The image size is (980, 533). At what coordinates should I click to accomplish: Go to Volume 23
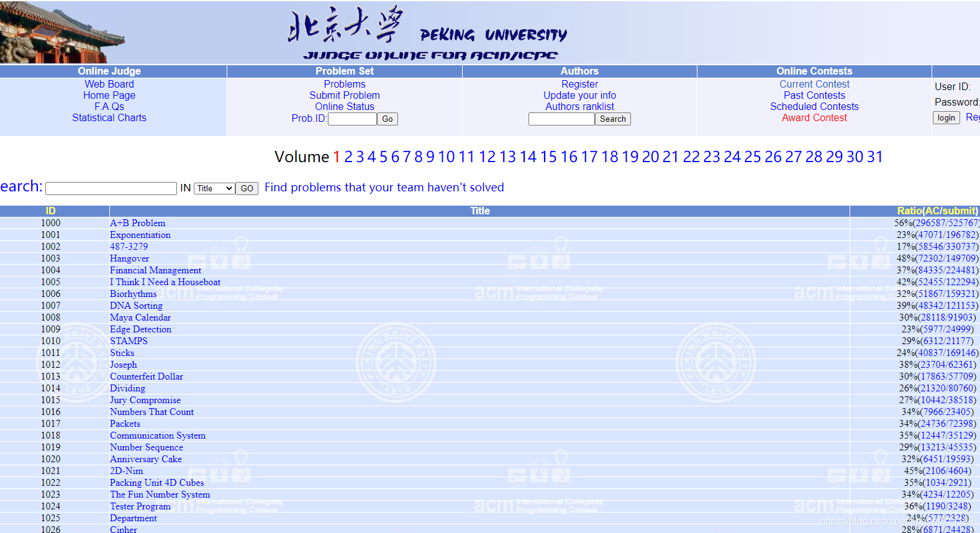[x=712, y=157]
